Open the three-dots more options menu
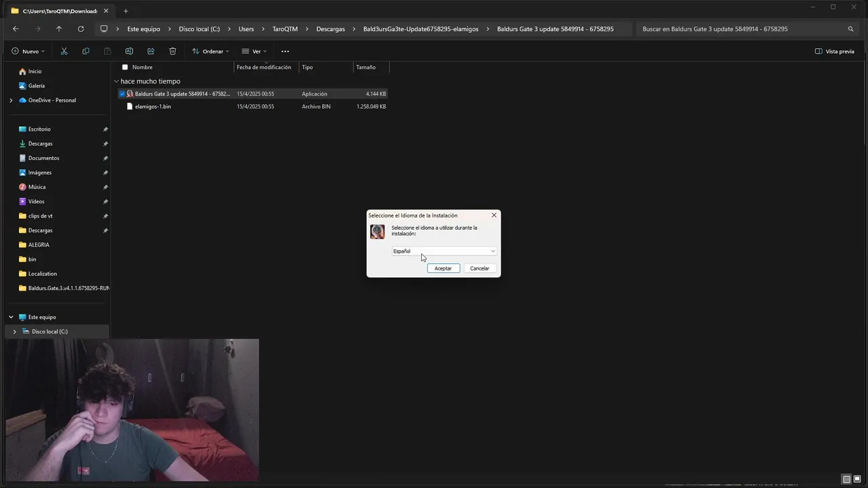868x488 pixels. click(285, 52)
